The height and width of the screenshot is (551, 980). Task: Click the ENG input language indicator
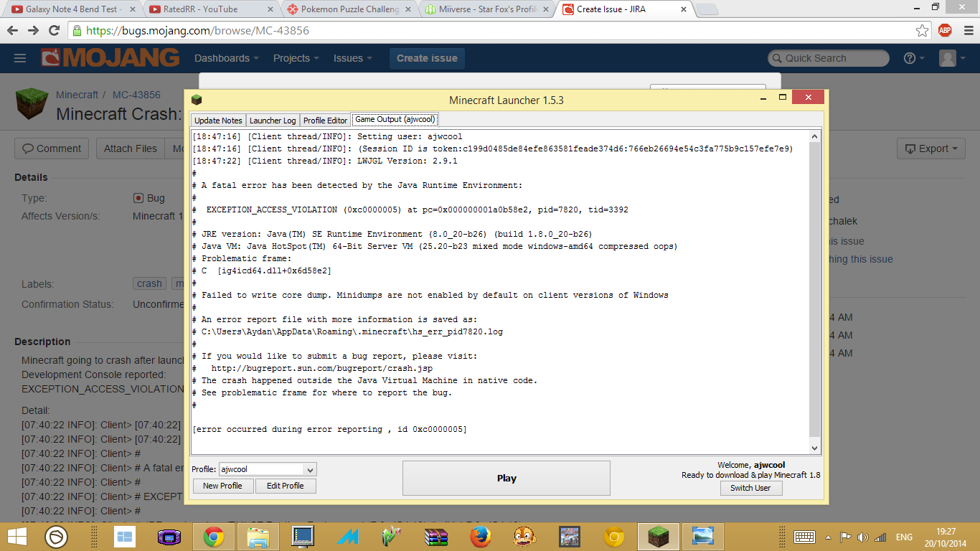[x=904, y=537]
